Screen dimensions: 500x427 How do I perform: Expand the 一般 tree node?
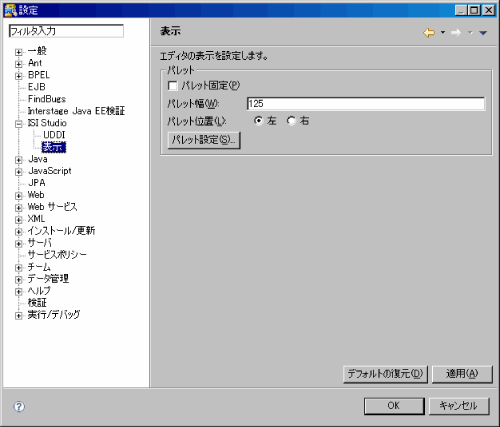(x=19, y=52)
